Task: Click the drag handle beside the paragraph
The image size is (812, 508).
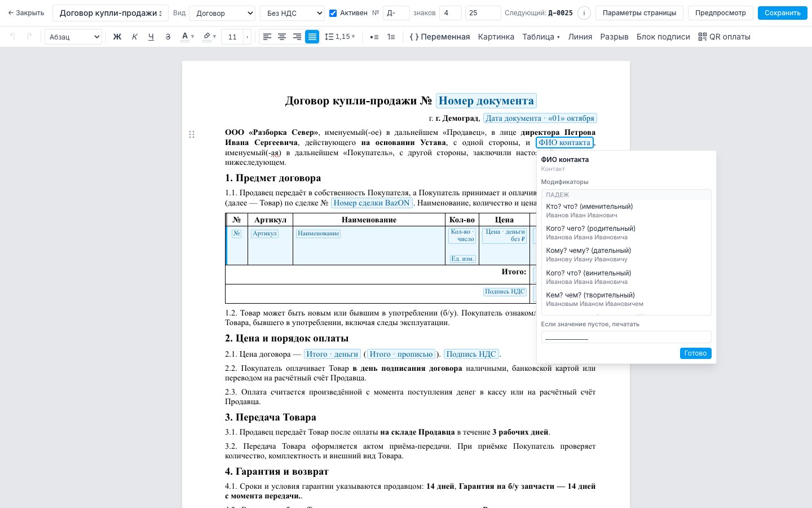Action: [x=192, y=134]
